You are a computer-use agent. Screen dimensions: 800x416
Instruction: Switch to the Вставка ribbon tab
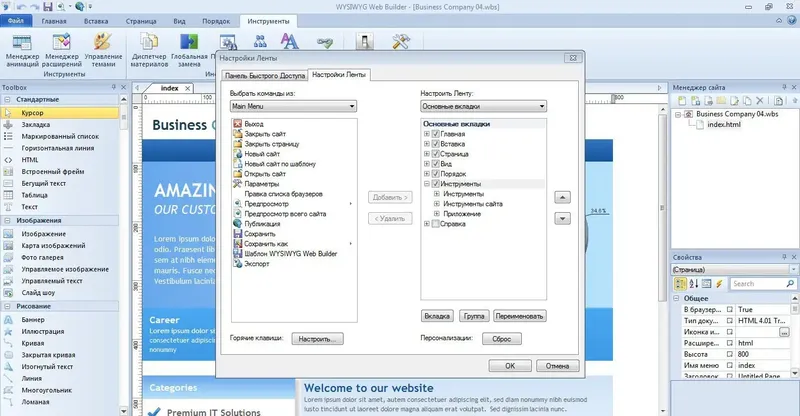click(x=96, y=21)
